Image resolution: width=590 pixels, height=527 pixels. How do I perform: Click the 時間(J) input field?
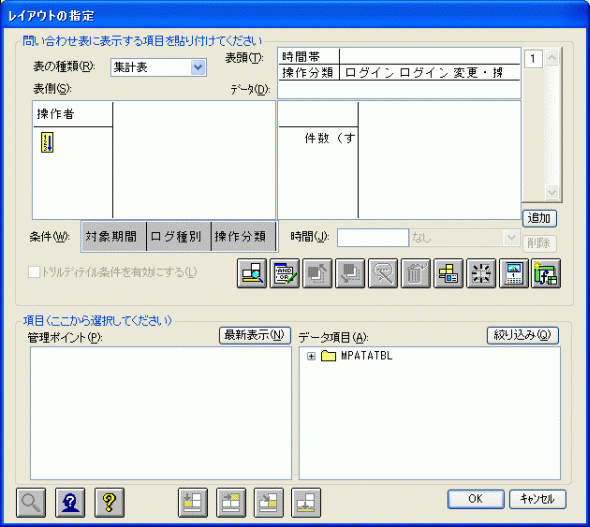[x=373, y=238]
